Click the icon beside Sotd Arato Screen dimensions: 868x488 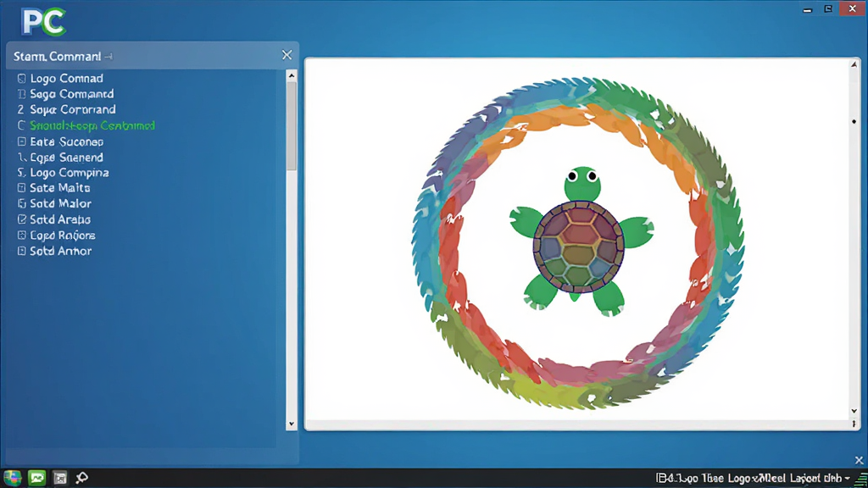click(x=21, y=219)
